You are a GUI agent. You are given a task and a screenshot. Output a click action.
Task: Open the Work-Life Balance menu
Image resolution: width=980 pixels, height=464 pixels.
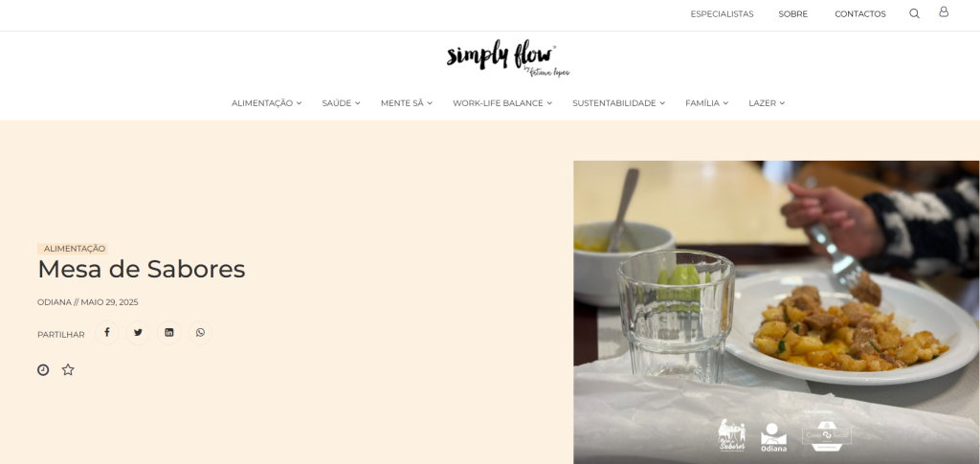(x=502, y=103)
